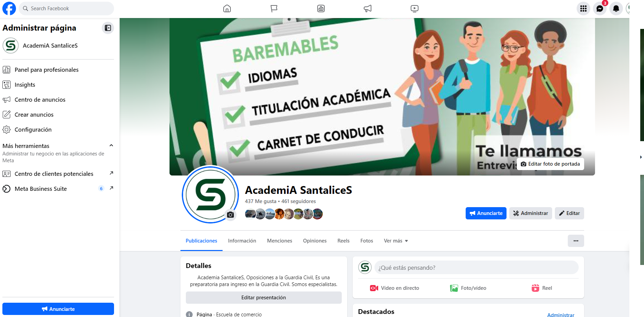
Task: Expand the Ver más dropdown
Action: click(396, 241)
